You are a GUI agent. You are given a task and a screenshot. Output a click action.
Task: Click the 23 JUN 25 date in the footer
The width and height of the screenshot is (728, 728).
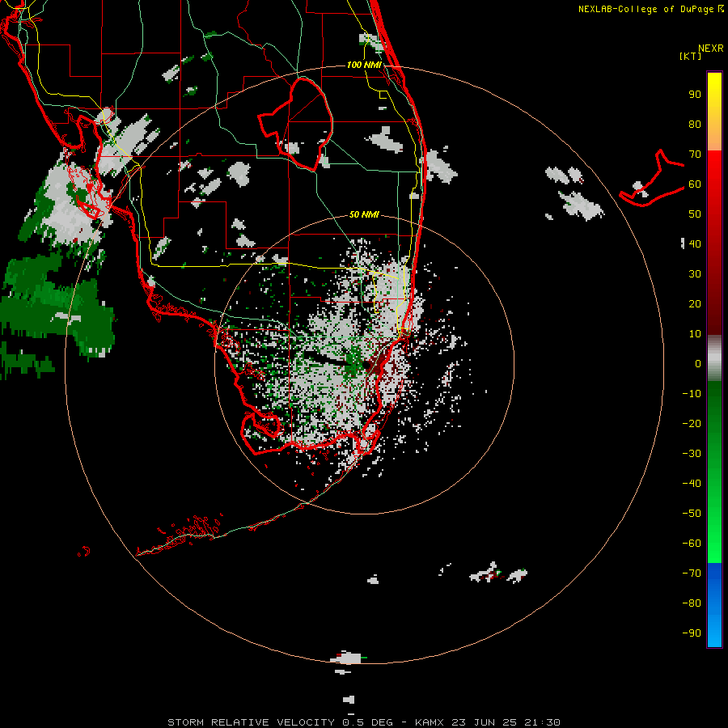tap(485, 722)
